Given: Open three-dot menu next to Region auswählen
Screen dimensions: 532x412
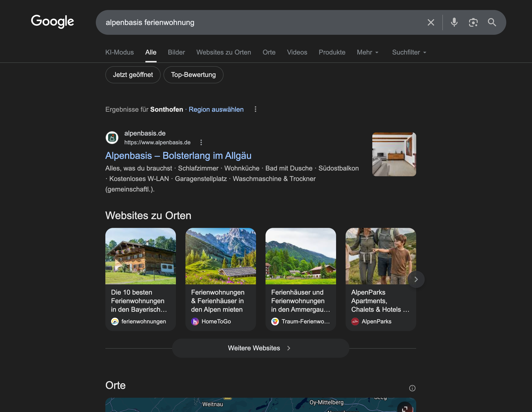Looking at the screenshot, I should [255, 109].
